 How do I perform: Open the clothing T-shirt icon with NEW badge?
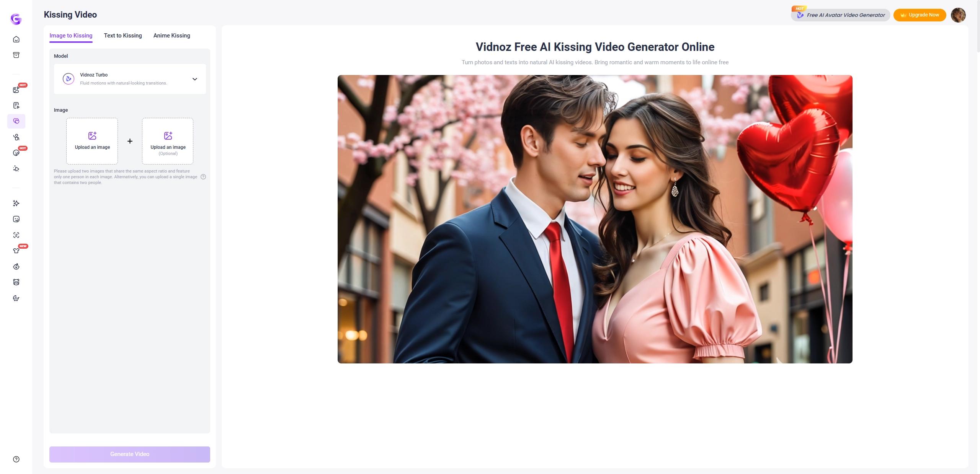tap(16, 251)
